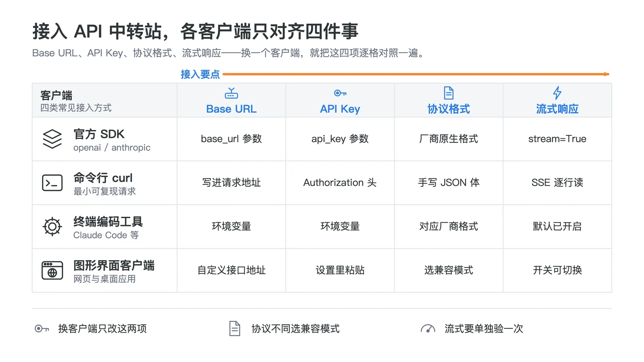This screenshot has height=362, width=644.
Task: Click the router icon above Base URL
Action: [x=231, y=93]
